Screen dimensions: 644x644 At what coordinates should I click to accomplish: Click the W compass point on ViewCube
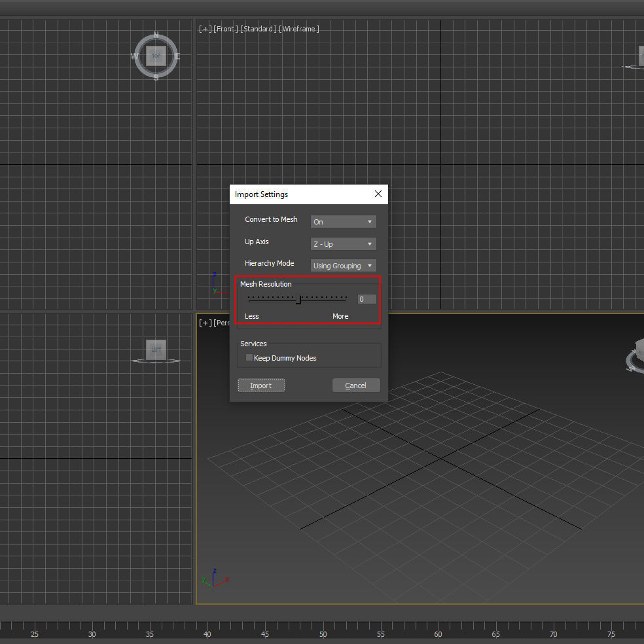134,56
